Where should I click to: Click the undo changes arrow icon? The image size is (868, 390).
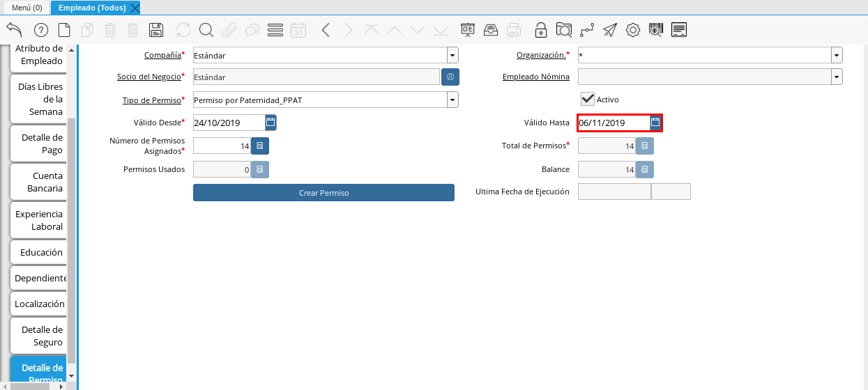pos(14,29)
